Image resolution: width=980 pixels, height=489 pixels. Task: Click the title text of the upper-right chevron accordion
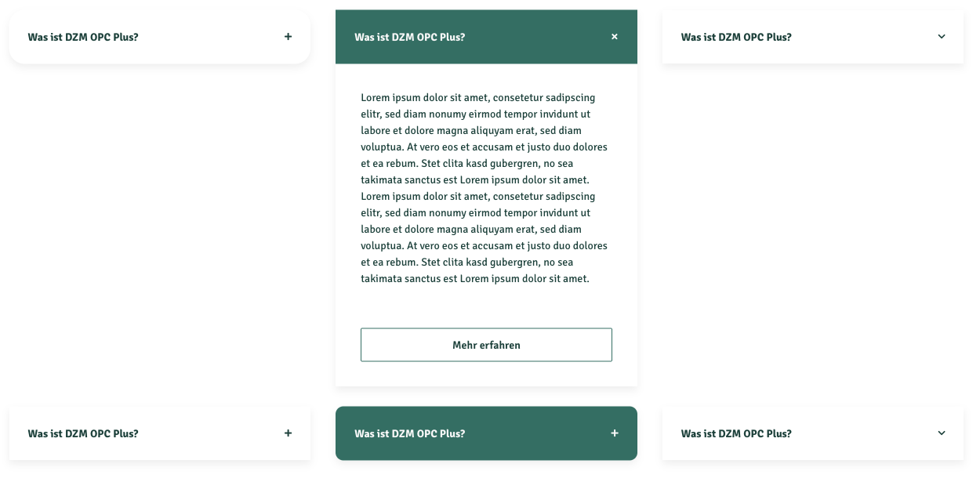point(736,37)
